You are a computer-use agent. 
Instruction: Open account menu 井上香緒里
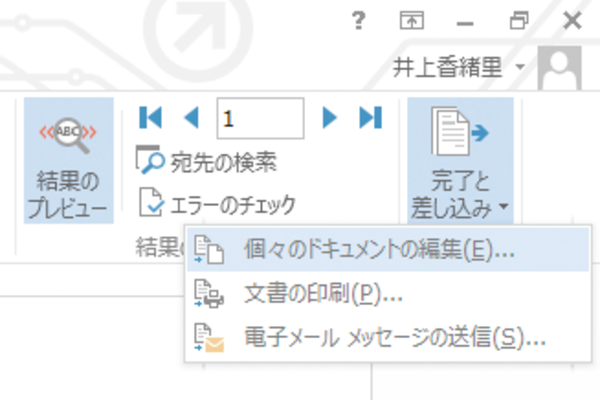tap(459, 67)
